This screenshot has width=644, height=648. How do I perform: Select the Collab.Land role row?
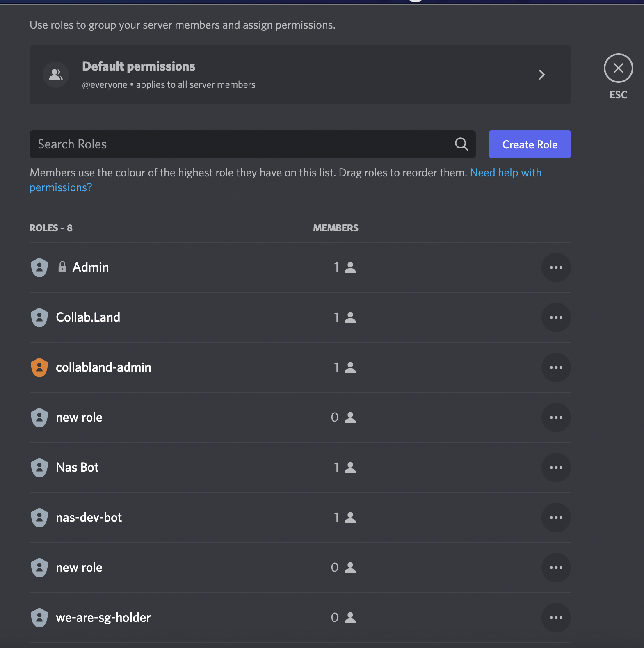[x=300, y=317]
